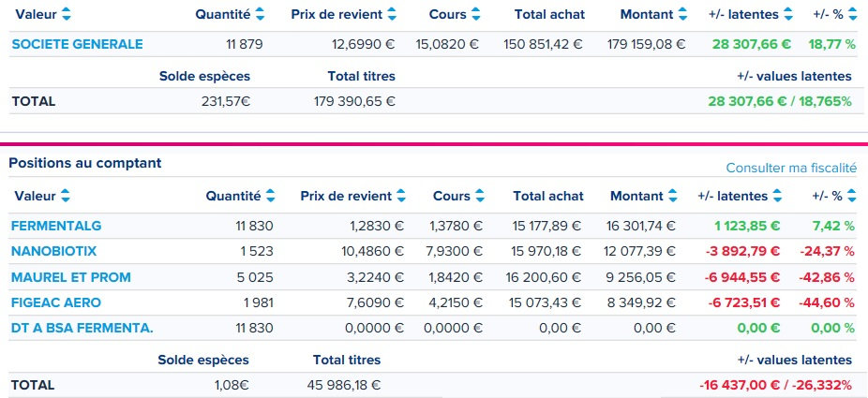Select the Nanobiotix price 7,9300 €
The image size is (868, 398).
(454, 251)
